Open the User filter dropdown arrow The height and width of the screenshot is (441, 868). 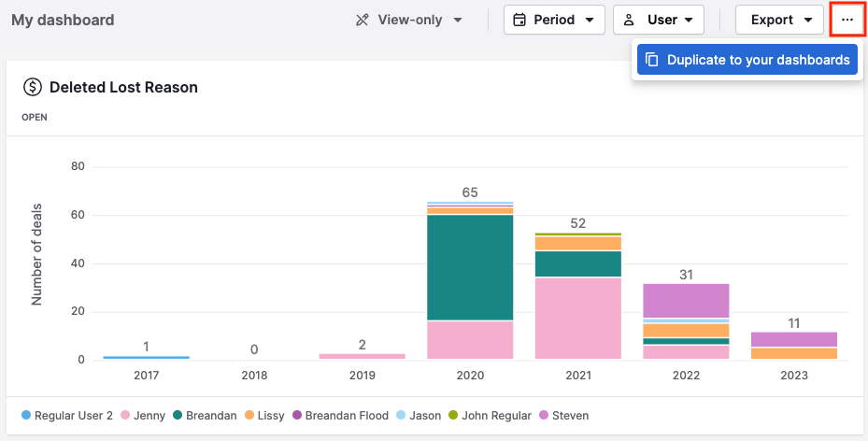point(689,20)
